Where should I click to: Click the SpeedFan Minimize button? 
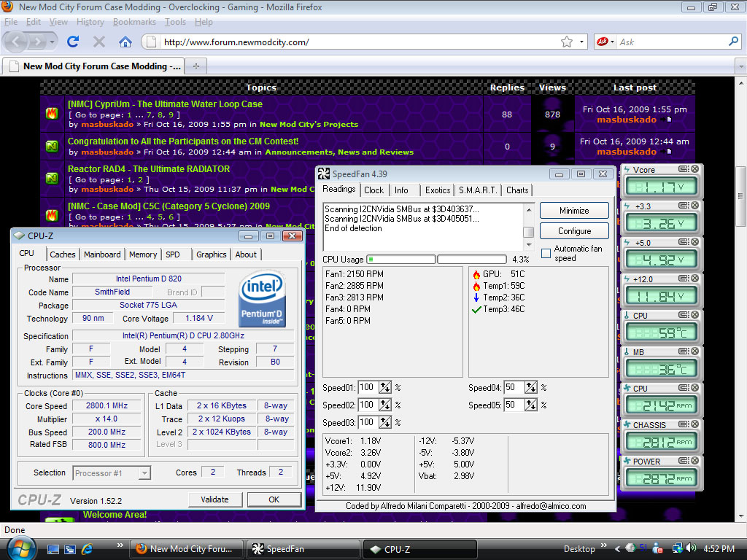(574, 211)
